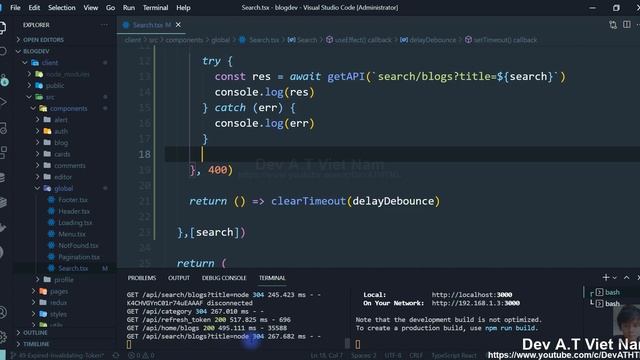Collapse the global folder
Image resolution: width=640 pixels, height=360 pixels.
coord(63,188)
